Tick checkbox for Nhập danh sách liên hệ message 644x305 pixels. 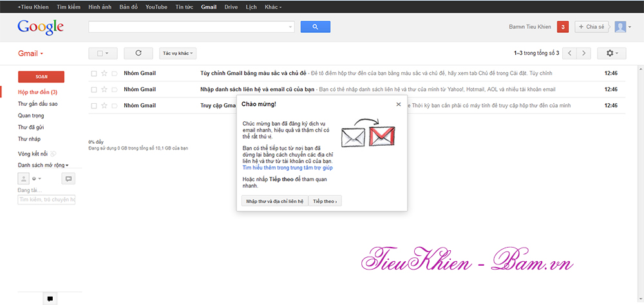pos(94,90)
